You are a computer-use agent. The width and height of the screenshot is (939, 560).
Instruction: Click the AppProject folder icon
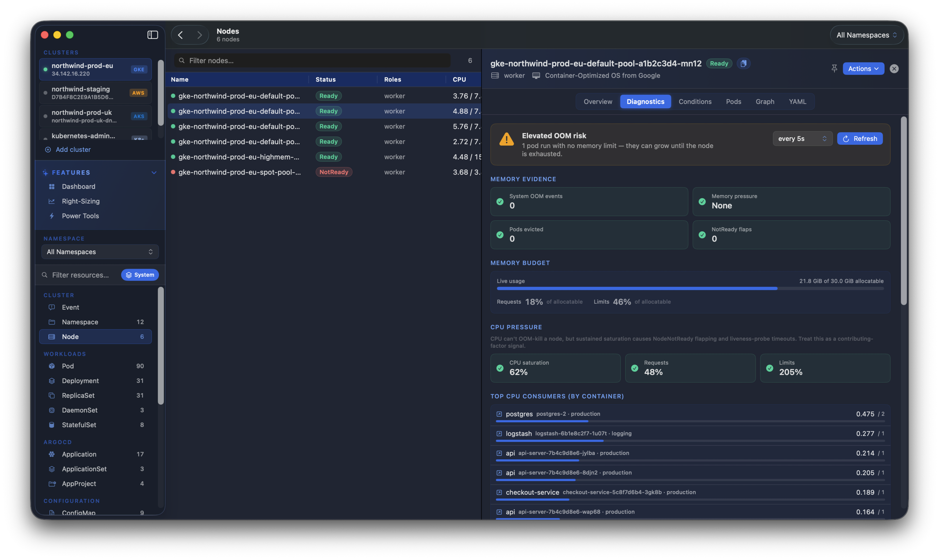[52, 483]
